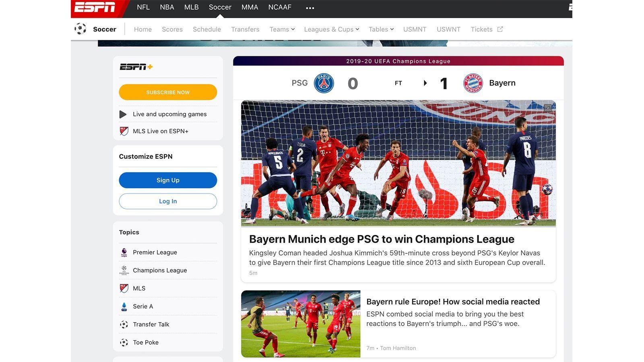Click the external link icon beside Tickets
Image resolution: width=644 pixels, height=362 pixels.
(x=500, y=29)
